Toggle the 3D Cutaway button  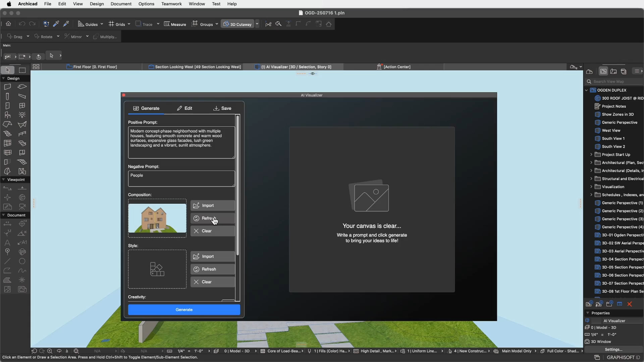coord(238,24)
